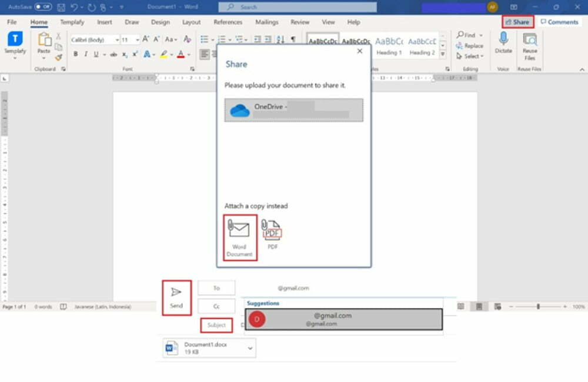Open the Reuse Files tool
588x382 pixels.
(530, 46)
